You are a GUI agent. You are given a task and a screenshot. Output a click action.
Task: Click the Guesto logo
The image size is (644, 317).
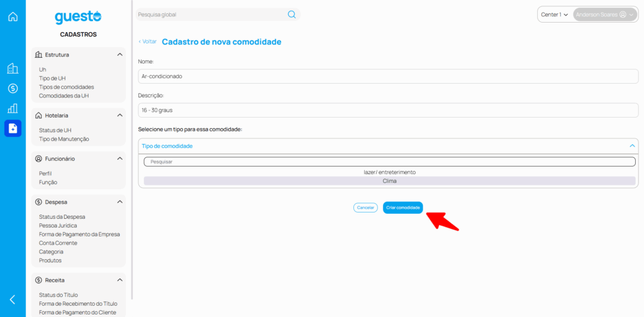78,17
